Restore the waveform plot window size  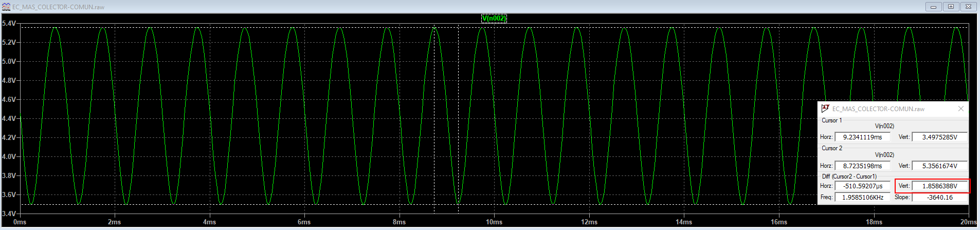tap(951, 7)
